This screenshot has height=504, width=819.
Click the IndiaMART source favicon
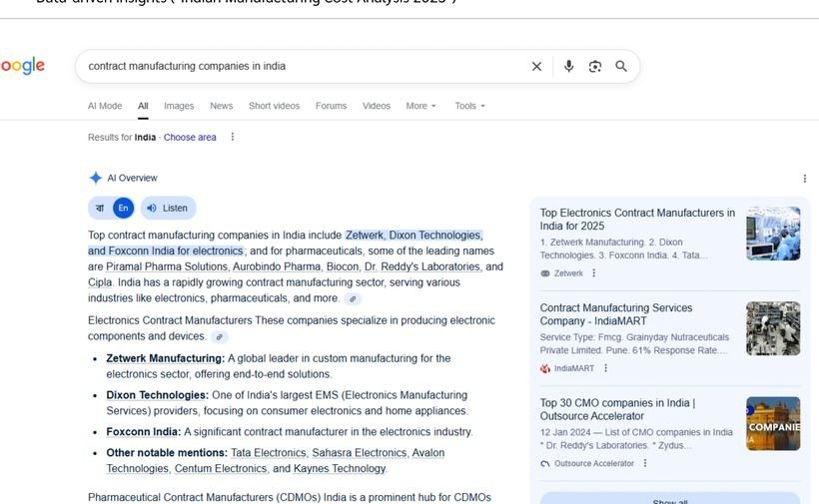click(x=544, y=368)
